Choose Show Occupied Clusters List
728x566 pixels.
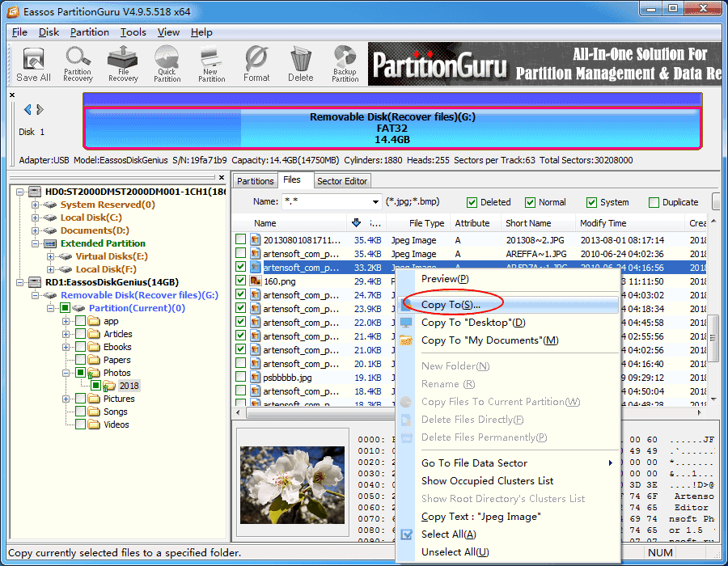tap(509, 480)
